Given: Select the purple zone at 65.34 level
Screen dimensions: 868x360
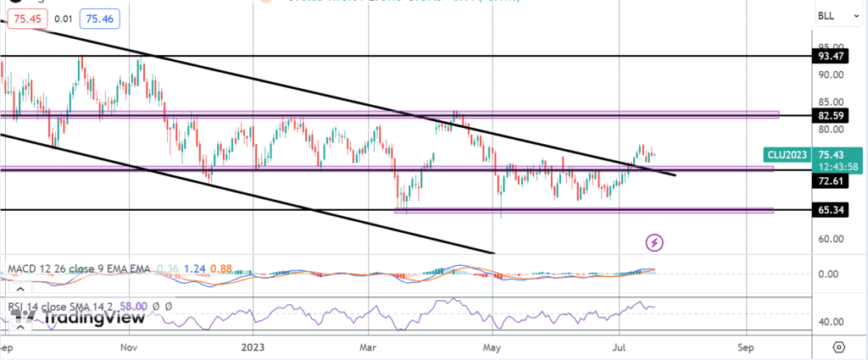Looking at the screenshot, I should point(585,210).
